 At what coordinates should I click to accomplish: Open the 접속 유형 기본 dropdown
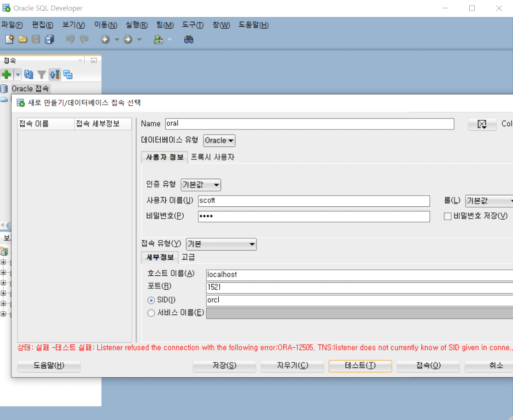(221, 244)
